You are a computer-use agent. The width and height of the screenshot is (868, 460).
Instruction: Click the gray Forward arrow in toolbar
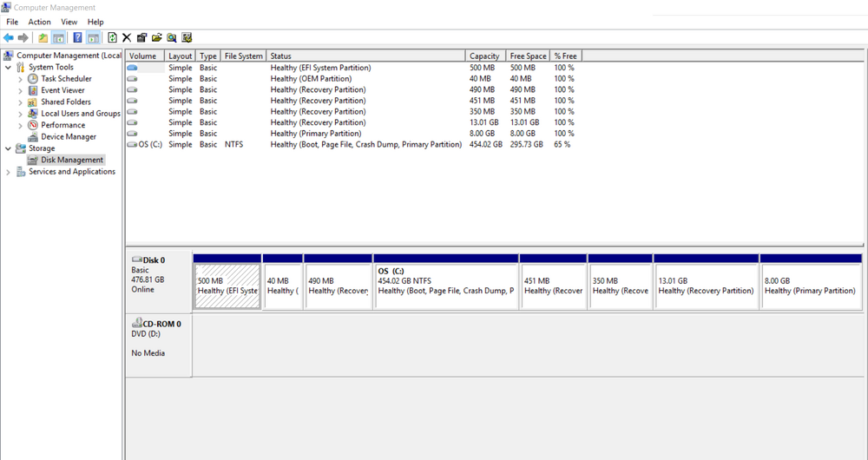click(23, 37)
